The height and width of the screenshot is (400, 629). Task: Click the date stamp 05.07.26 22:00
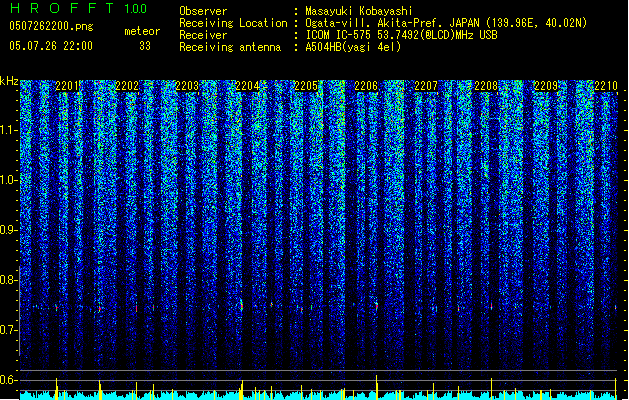(51, 46)
